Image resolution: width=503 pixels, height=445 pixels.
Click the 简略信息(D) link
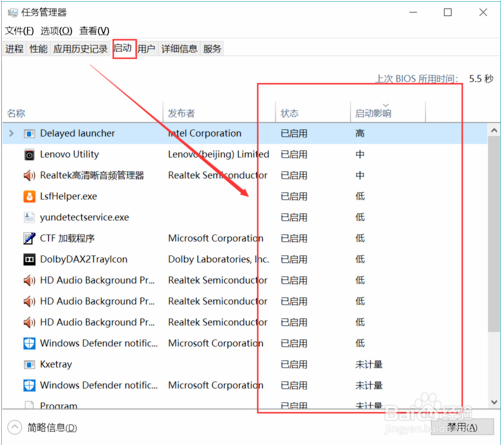point(52,428)
